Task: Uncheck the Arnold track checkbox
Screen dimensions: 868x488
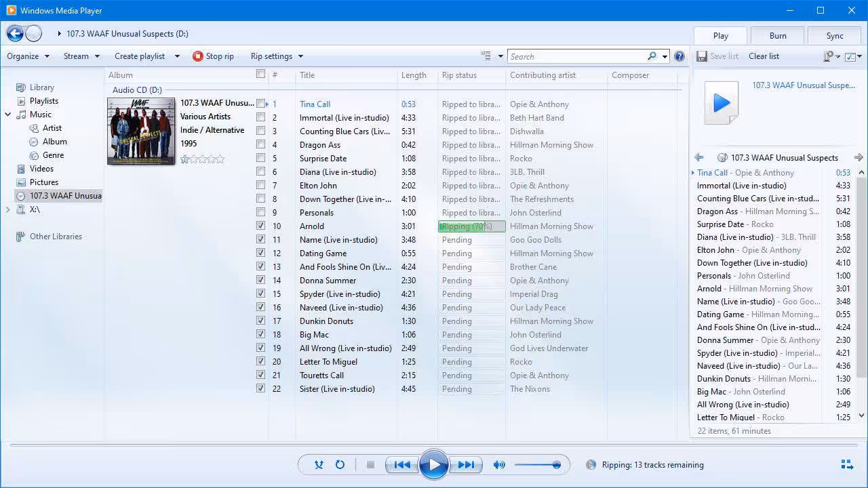Action: point(260,226)
